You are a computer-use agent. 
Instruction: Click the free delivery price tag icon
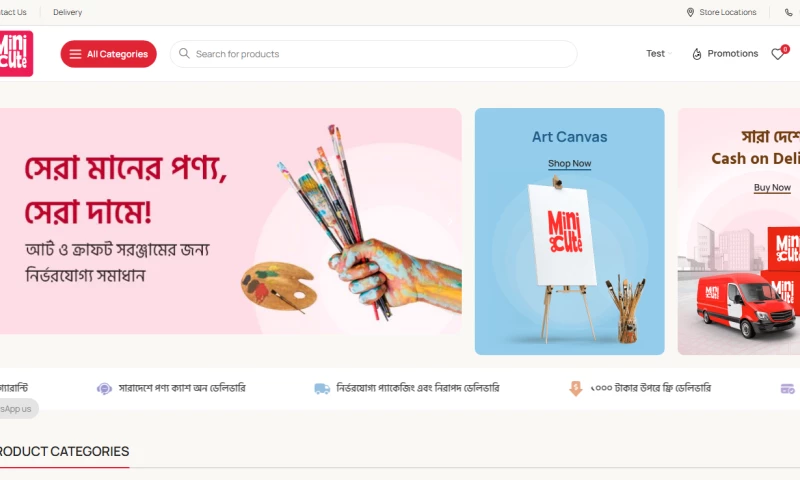click(576, 388)
